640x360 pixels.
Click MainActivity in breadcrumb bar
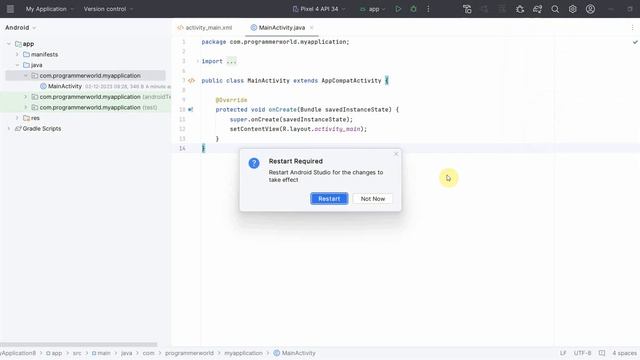click(x=294, y=353)
